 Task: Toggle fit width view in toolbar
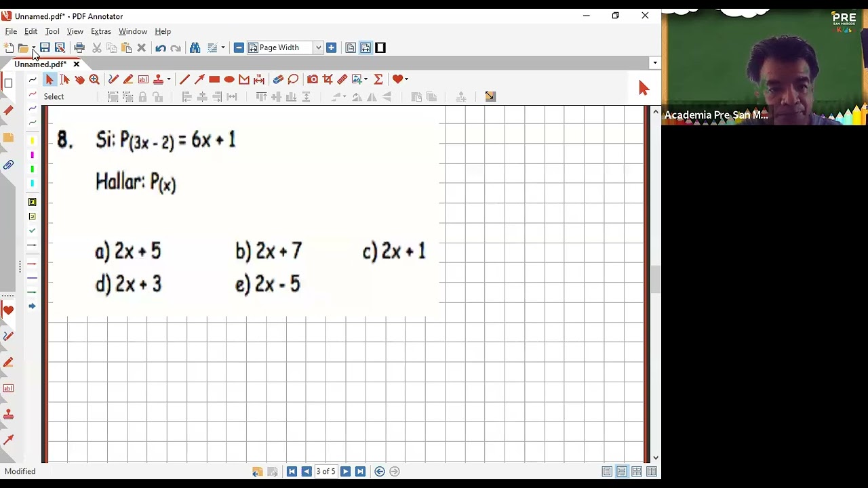point(366,47)
